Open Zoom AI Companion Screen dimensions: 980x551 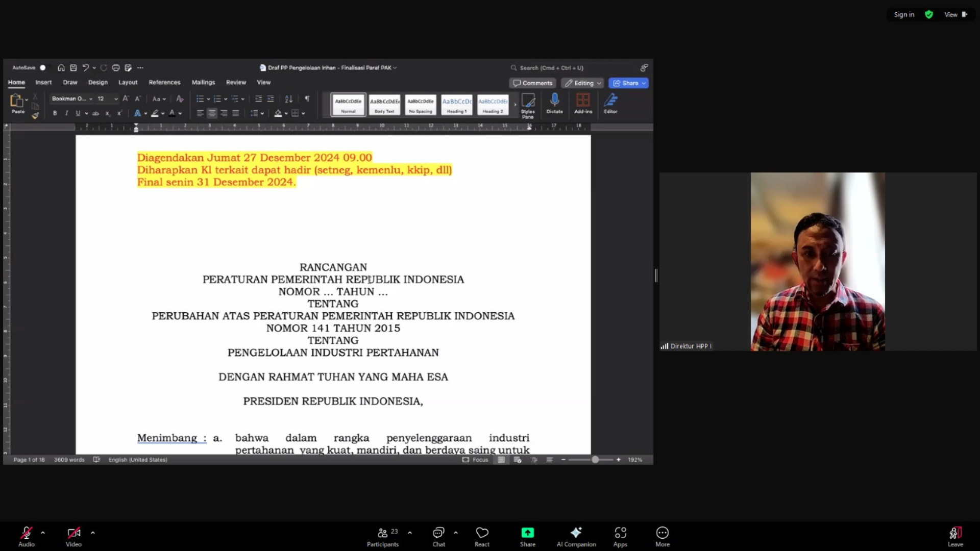tap(576, 537)
